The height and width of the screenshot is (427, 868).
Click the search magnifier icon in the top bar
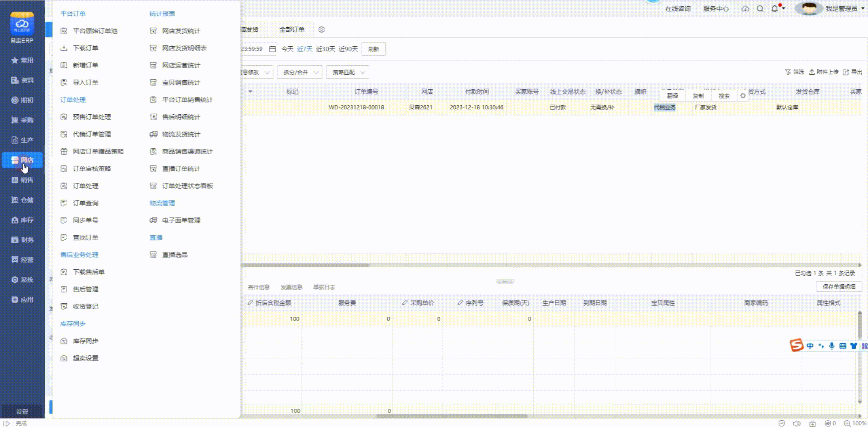click(760, 9)
